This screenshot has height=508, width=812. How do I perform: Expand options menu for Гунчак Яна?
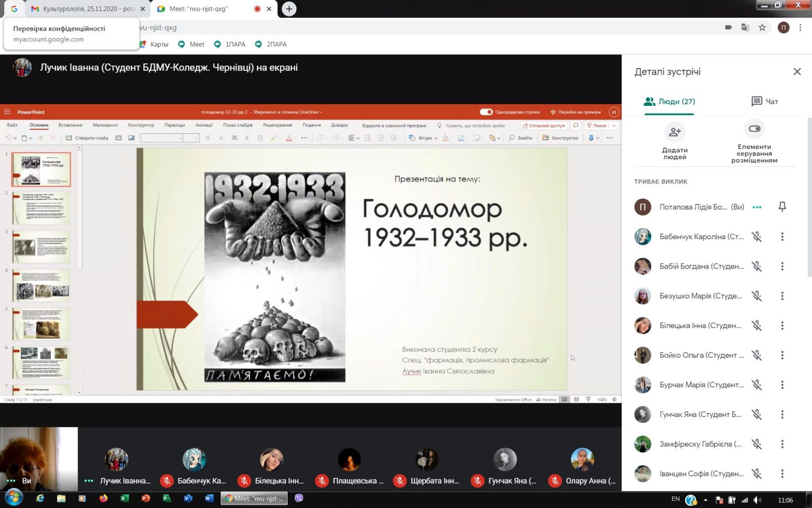782,414
